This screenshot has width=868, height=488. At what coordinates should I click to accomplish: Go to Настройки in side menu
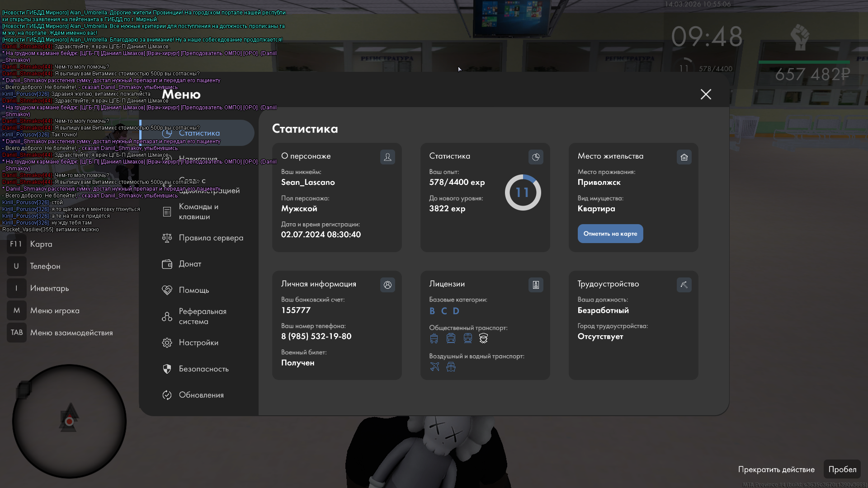[198, 343]
